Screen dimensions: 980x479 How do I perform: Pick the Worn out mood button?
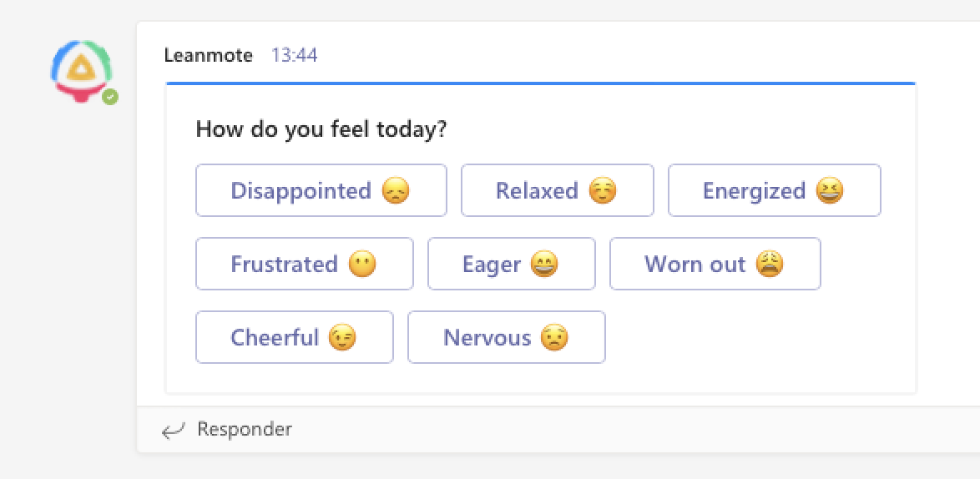coord(715,265)
